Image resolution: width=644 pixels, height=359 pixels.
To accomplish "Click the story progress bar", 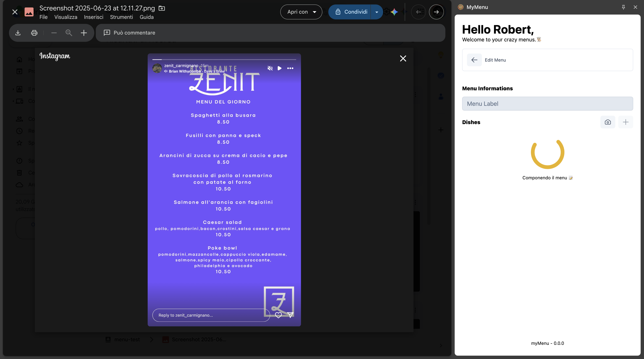I will [x=224, y=60].
